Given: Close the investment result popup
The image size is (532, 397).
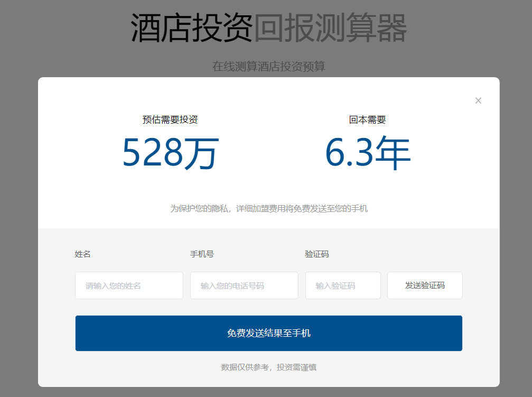Looking at the screenshot, I should coord(478,100).
